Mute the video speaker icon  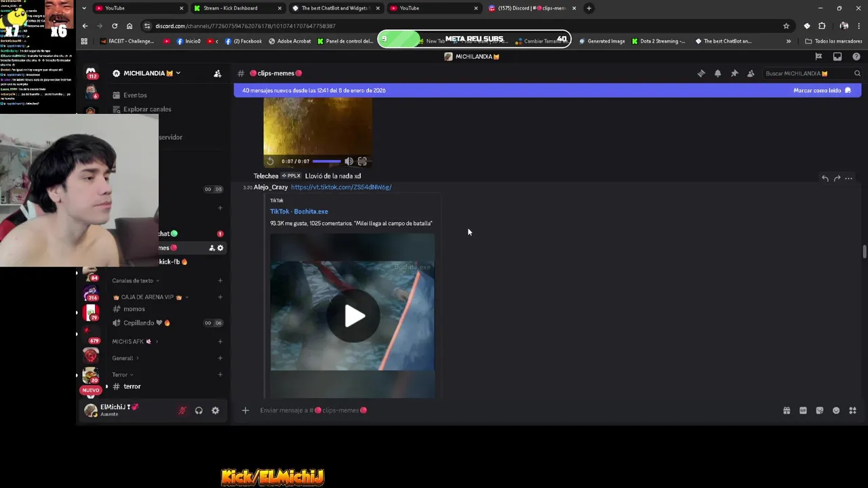coord(349,161)
